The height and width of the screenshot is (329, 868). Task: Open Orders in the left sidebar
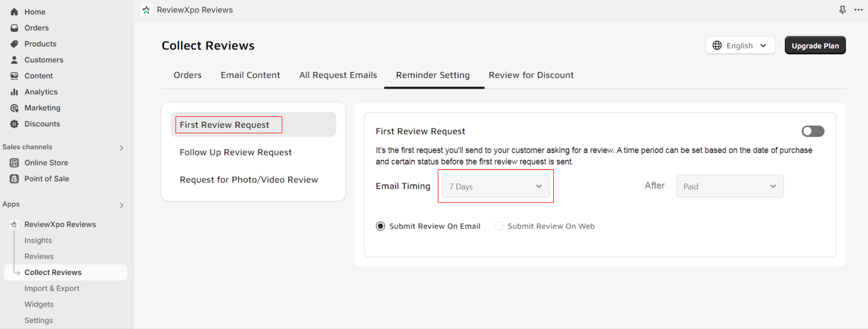(x=36, y=28)
